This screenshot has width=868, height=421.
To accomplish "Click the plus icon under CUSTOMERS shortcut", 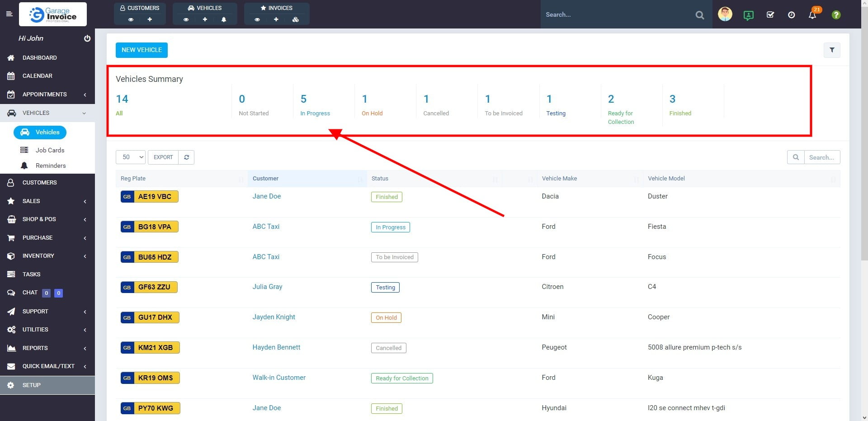I will pyautogui.click(x=150, y=19).
